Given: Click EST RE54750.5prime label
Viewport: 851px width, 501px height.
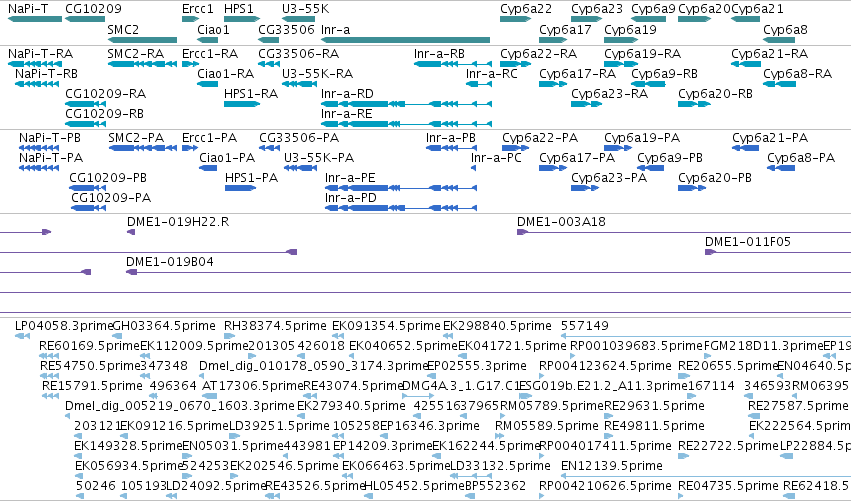Looking at the screenshot, I should (90, 365).
